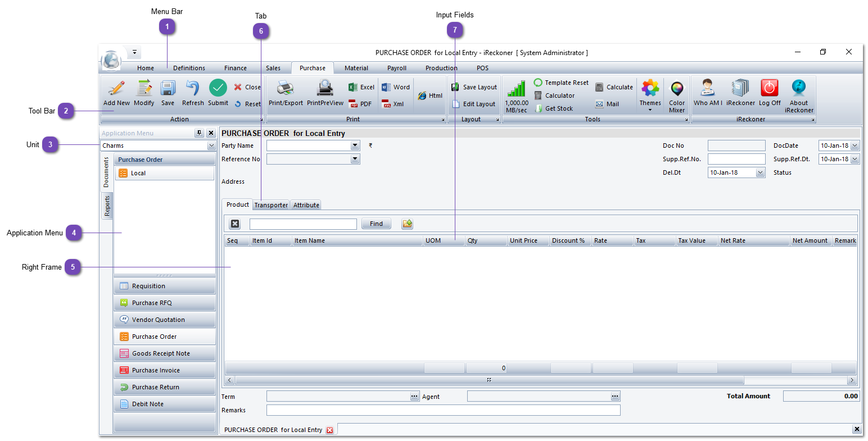The width and height of the screenshot is (868, 441).
Task: Open the Charms unit dropdown
Action: 211,146
